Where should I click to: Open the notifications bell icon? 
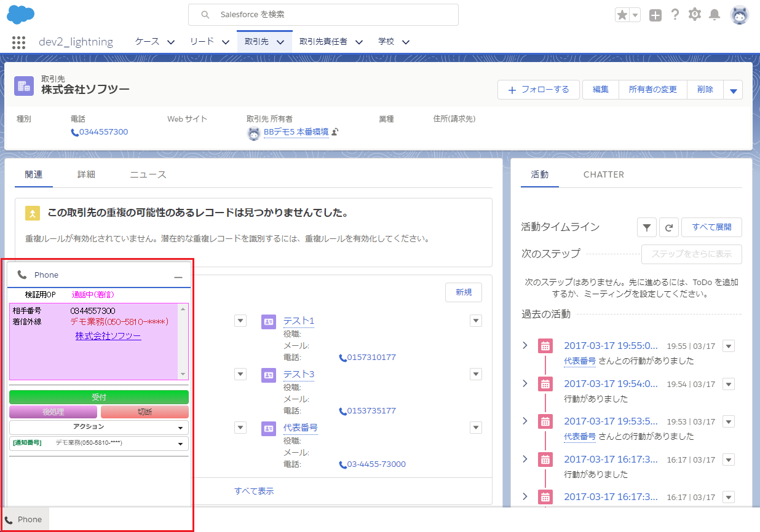(x=714, y=15)
